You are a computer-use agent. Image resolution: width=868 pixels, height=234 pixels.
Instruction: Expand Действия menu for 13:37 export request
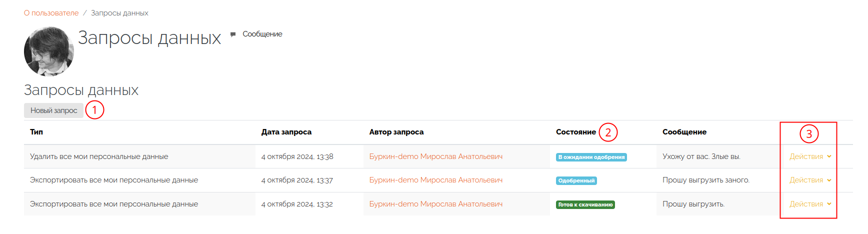810,180
